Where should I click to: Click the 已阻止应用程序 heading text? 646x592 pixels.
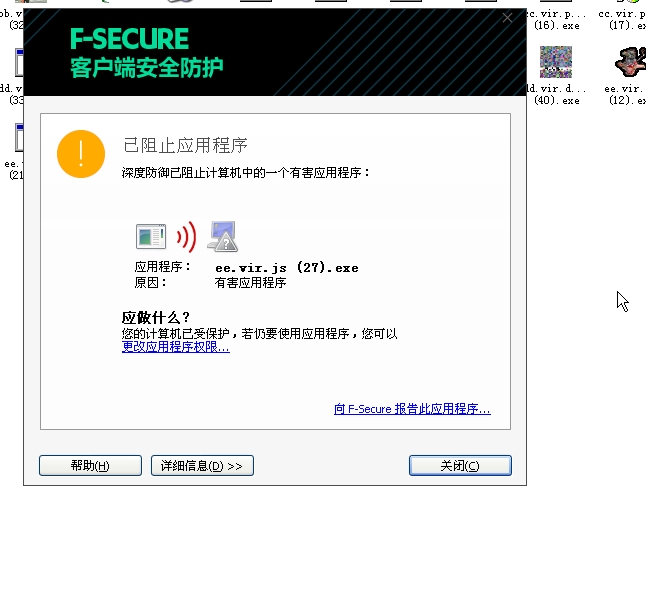185,145
